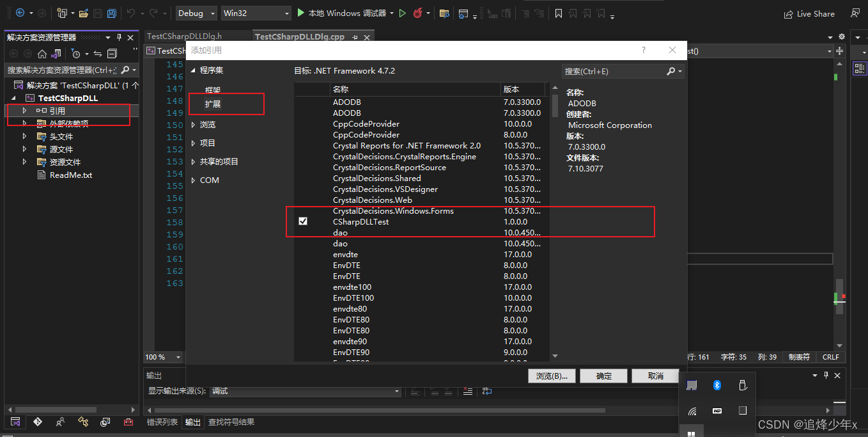The width and height of the screenshot is (868, 437).
Task: Open the red Toolbox bottom tab icon
Action: click(x=128, y=422)
